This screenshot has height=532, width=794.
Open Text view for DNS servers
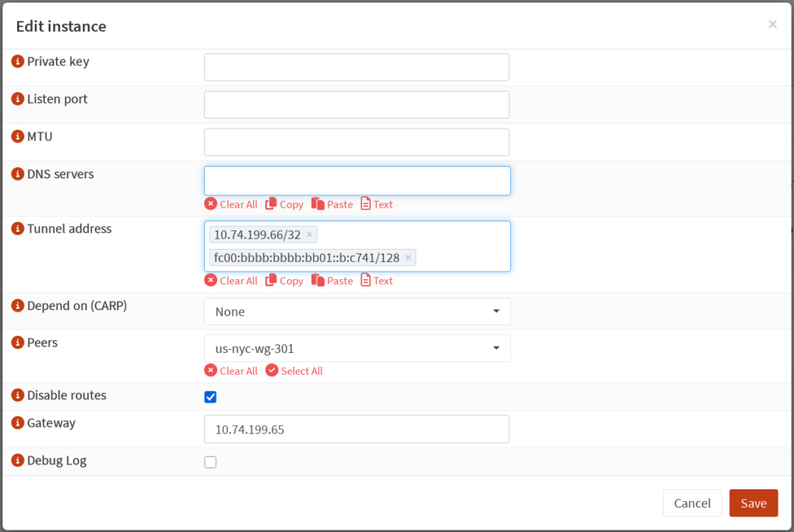pos(377,205)
